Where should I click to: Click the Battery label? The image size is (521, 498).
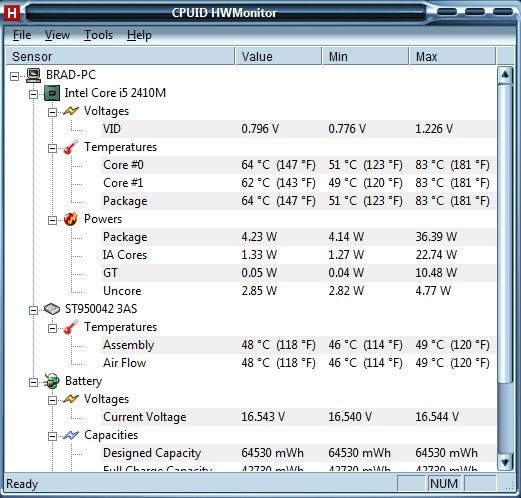pyautogui.click(x=83, y=381)
